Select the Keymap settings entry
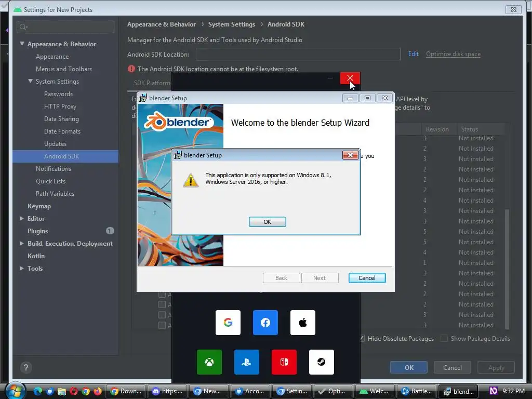The image size is (532, 399). [39, 206]
